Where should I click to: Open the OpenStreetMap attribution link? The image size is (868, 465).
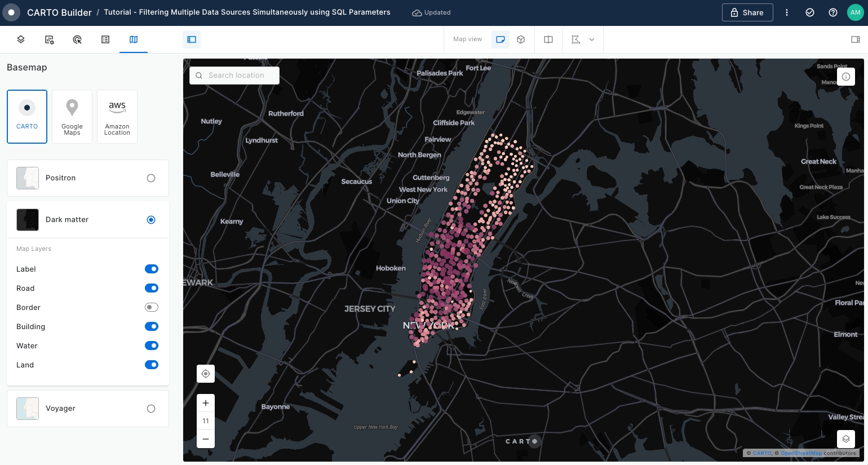[801, 453]
